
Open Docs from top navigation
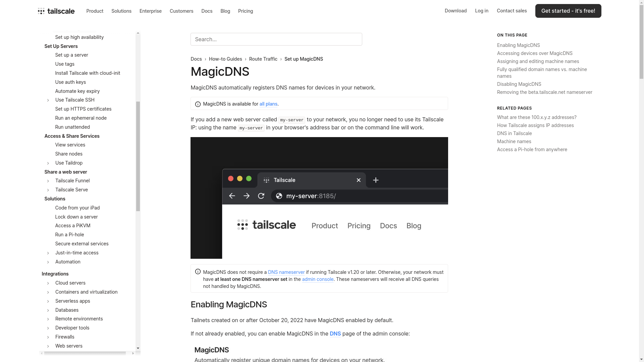click(207, 11)
